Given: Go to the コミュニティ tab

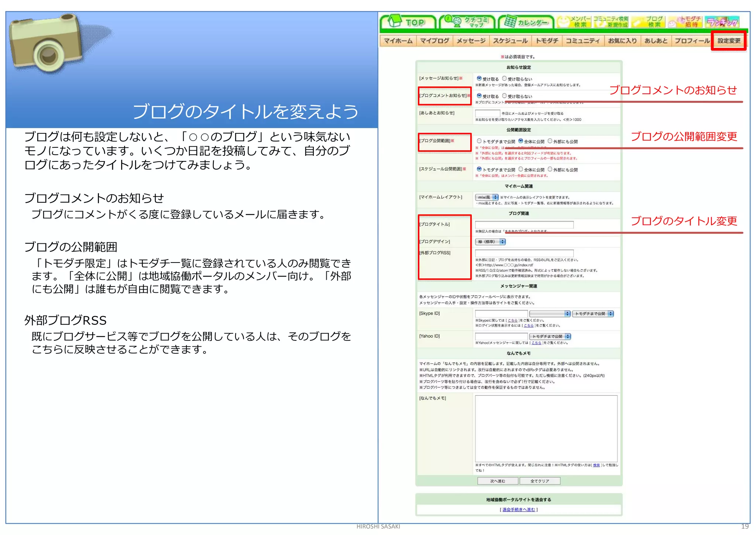Looking at the screenshot, I should point(583,41).
